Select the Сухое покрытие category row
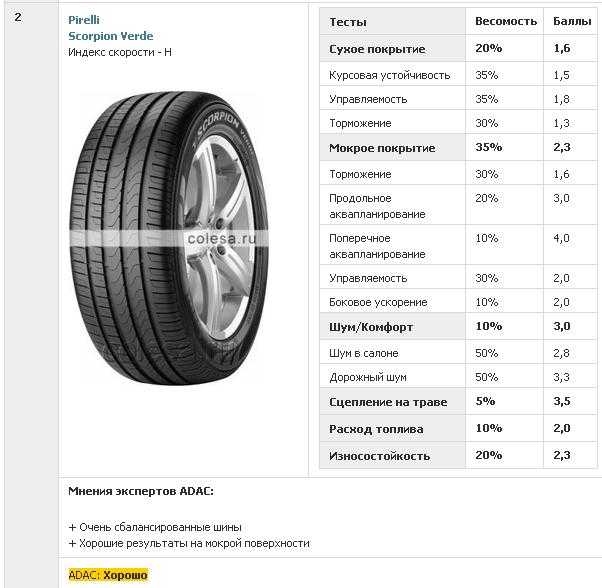This screenshot has width=602, height=588. 458,48
